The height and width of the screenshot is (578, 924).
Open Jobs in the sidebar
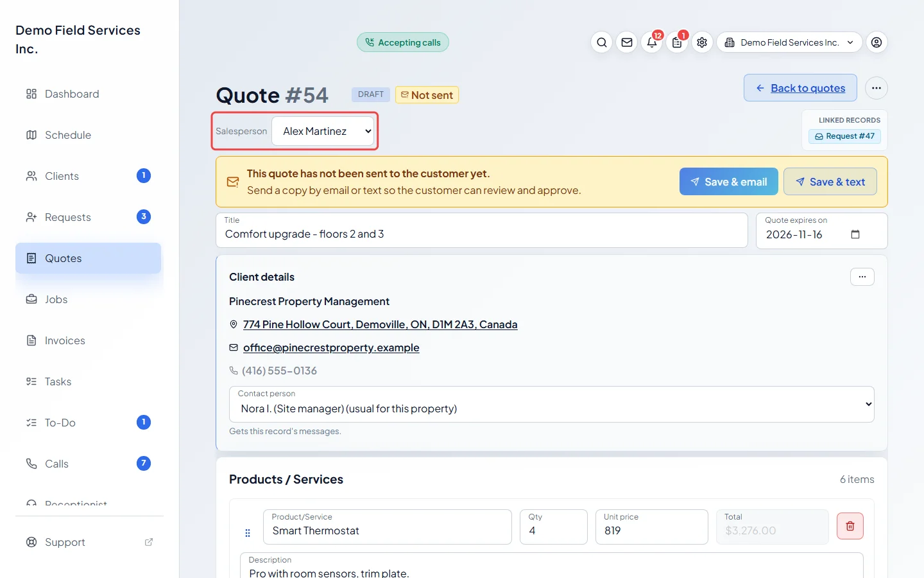(x=89, y=299)
